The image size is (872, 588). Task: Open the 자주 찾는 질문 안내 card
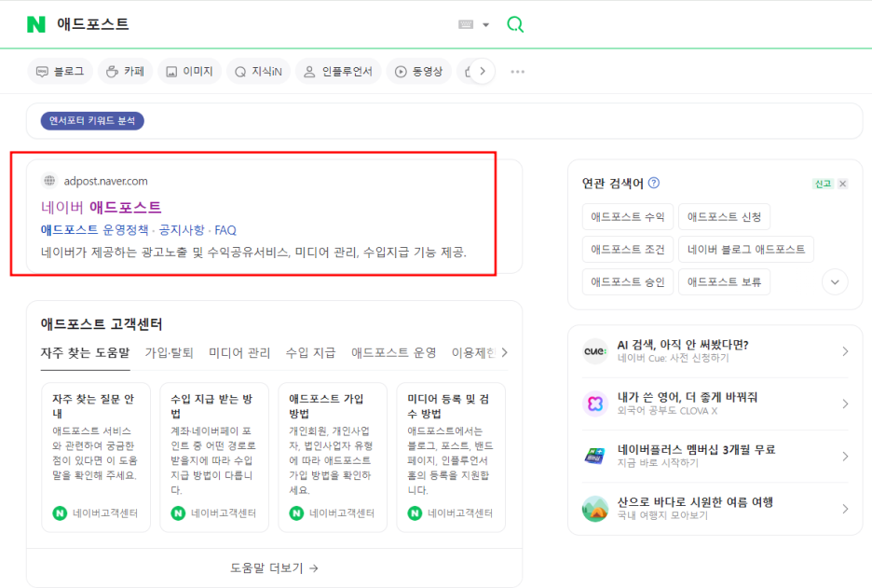pos(96,458)
